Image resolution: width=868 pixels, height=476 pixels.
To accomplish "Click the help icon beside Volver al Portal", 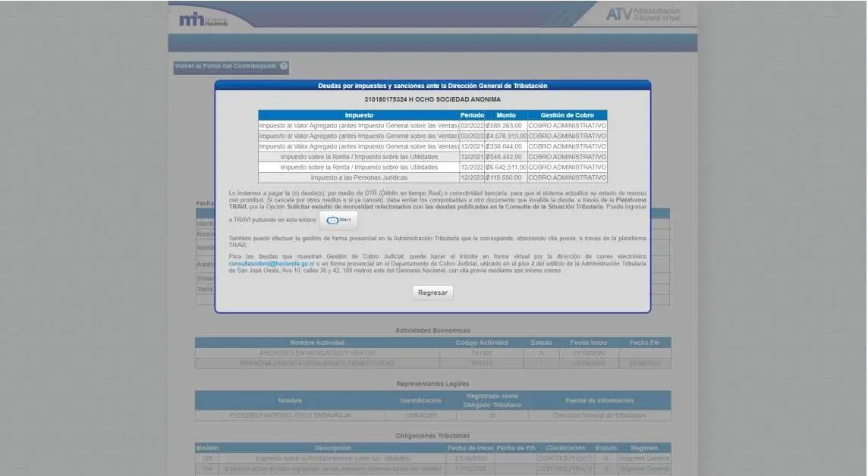I will (x=284, y=66).
